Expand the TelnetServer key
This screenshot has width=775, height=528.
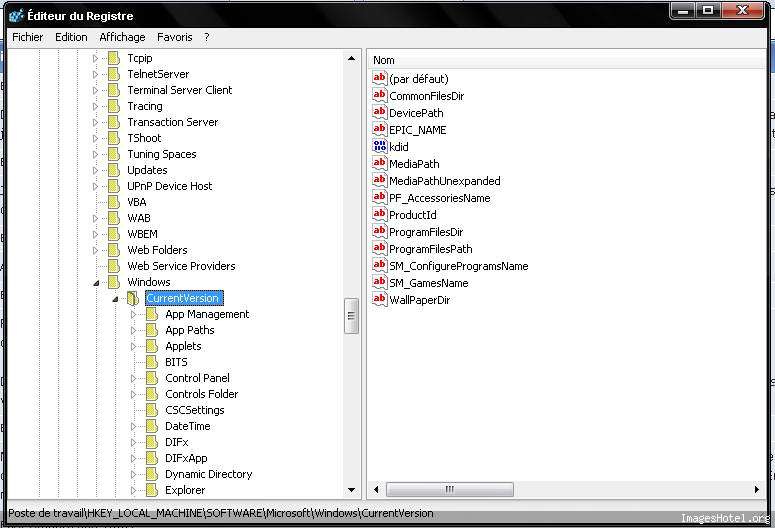pos(95,74)
